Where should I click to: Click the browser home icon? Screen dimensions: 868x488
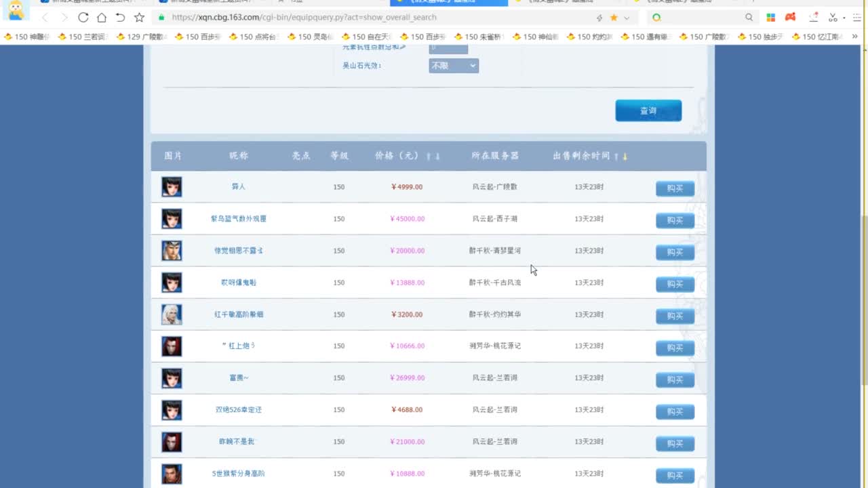click(x=101, y=18)
